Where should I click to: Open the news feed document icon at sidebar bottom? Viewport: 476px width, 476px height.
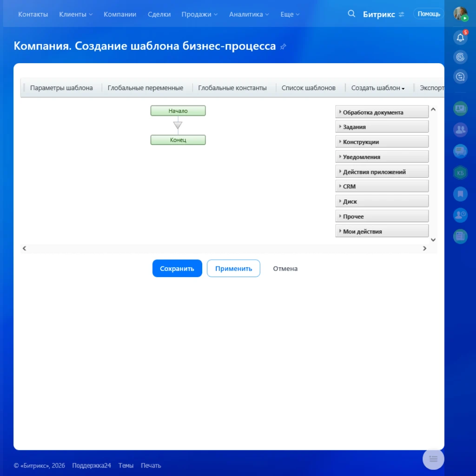click(460, 236)
